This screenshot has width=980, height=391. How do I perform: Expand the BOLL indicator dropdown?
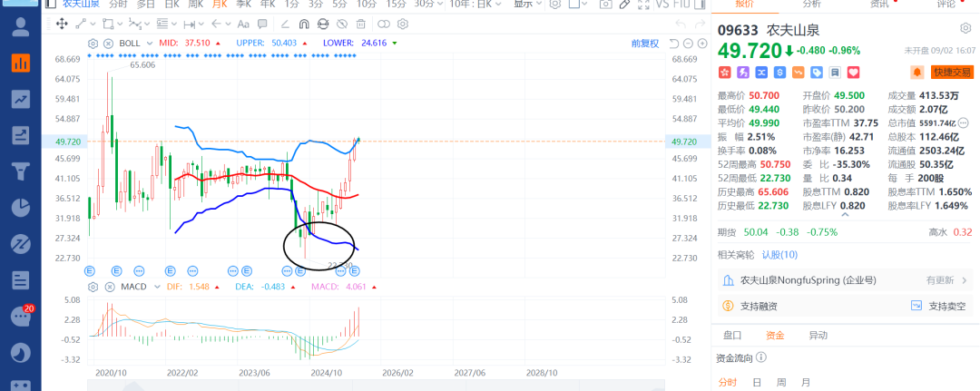[150, 44]
